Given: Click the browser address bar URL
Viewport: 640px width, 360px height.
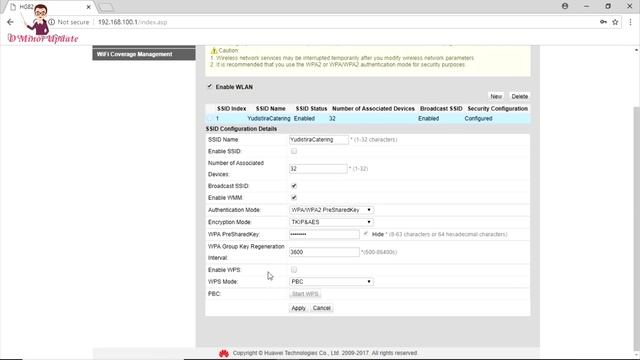Looking at the screenshot, I should pyautogui.click(x=133, y=22).
